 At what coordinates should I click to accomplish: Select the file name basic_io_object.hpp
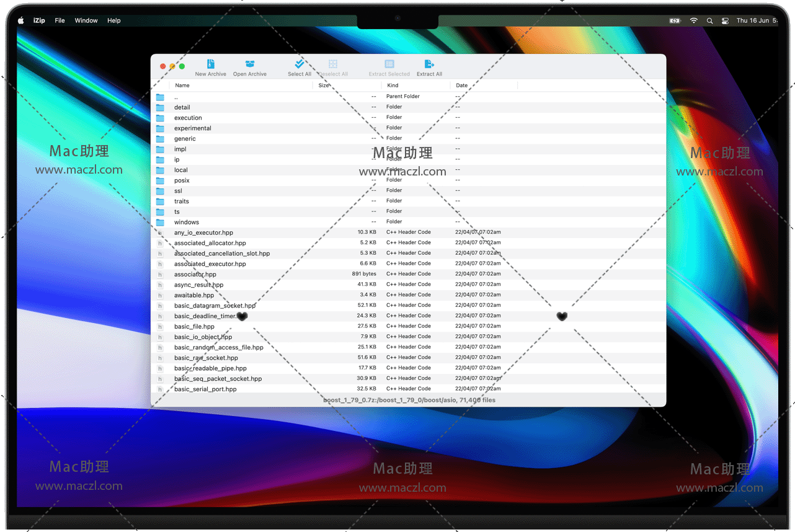pyautogui.click(x=203, y=337)
